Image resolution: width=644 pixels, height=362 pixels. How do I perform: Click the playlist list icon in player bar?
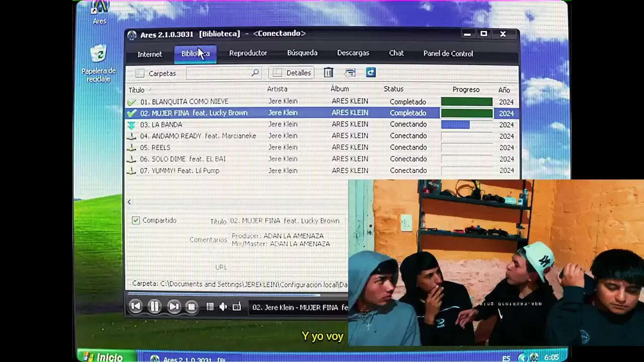(210, 307)
